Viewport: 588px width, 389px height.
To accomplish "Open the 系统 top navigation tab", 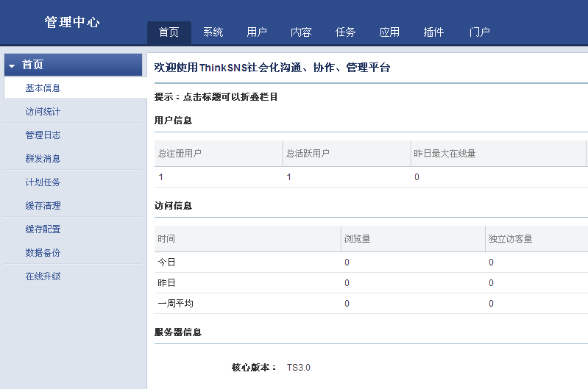I will (x=213, y=32).
